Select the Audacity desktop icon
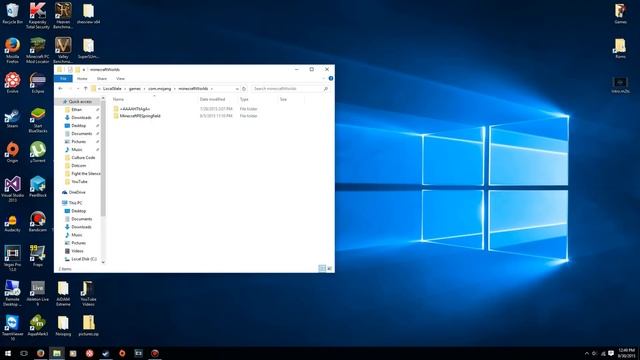The height and width of the screenshot is (360, 640). [12, 223]
